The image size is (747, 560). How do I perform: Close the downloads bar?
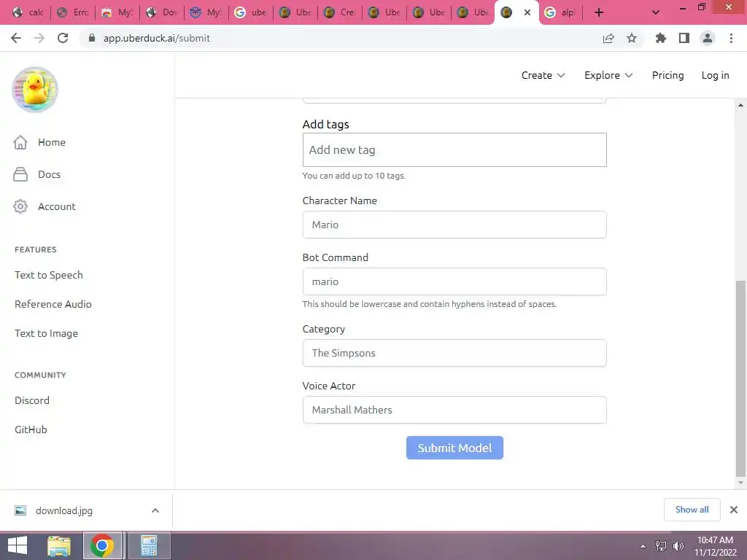[734, 510]
